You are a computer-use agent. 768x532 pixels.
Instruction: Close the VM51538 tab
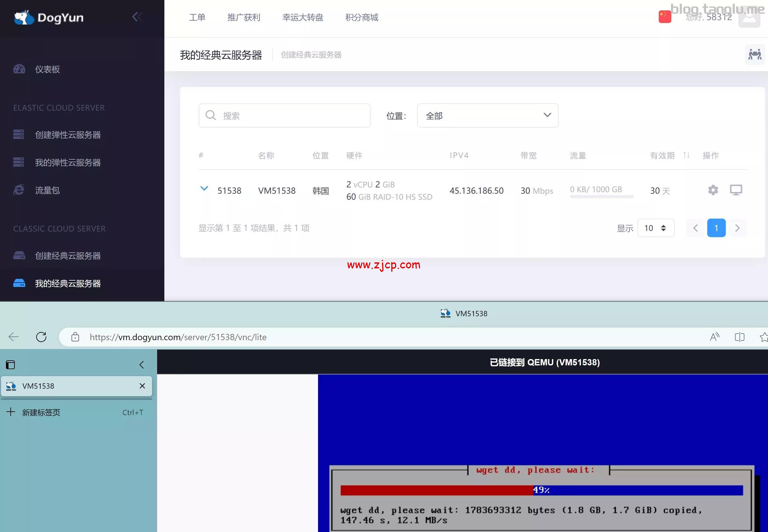[x=142, y=386]
